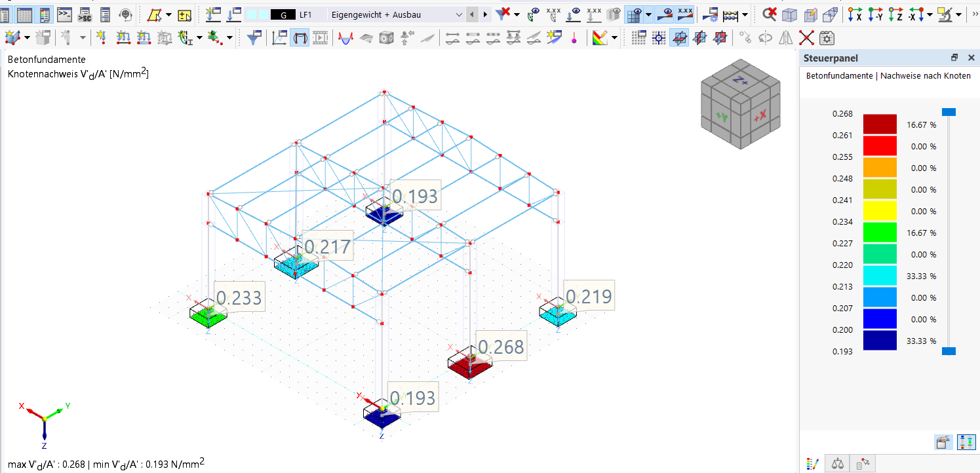980x473 pixels.
Task: Toggle the color results panel icon
Action: (x=45, y=14)
